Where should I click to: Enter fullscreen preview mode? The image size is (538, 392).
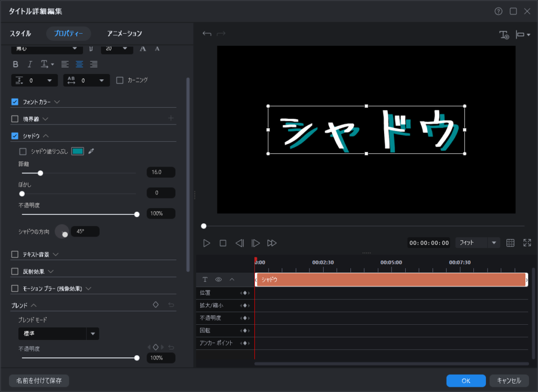pyautogui.click(x=527, y=243)
